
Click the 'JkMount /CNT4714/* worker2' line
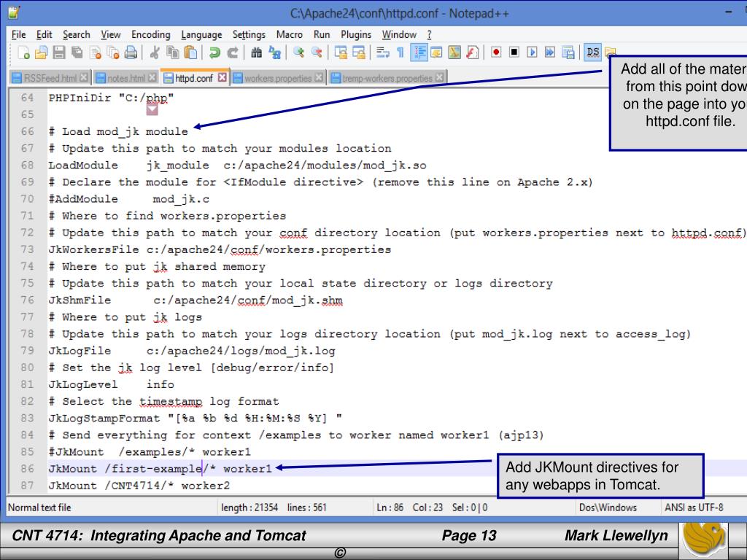point(139,486)
